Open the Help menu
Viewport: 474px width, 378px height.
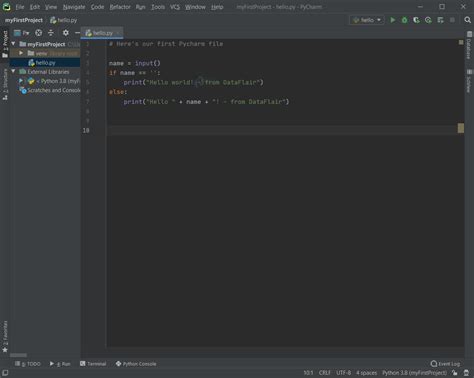pos(217,7)
